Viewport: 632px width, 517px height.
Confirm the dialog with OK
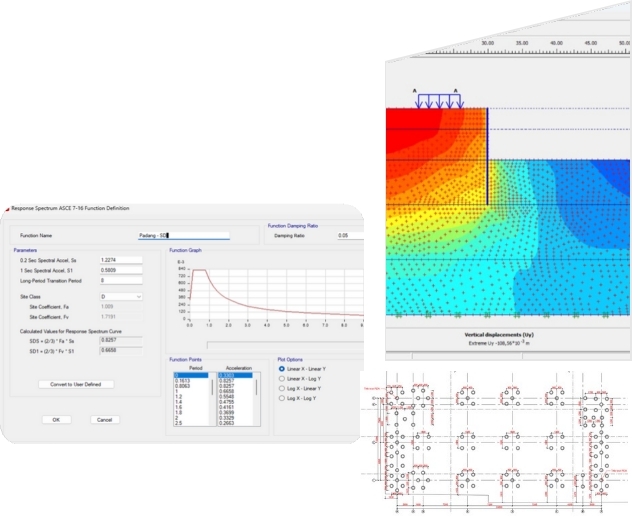pos(56,419)
